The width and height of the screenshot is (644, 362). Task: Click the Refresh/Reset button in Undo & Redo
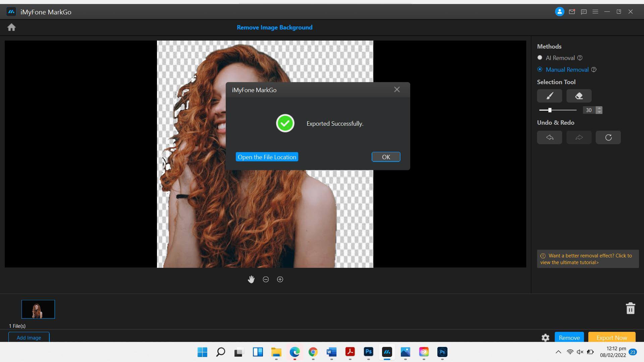[x=608, y=137]
